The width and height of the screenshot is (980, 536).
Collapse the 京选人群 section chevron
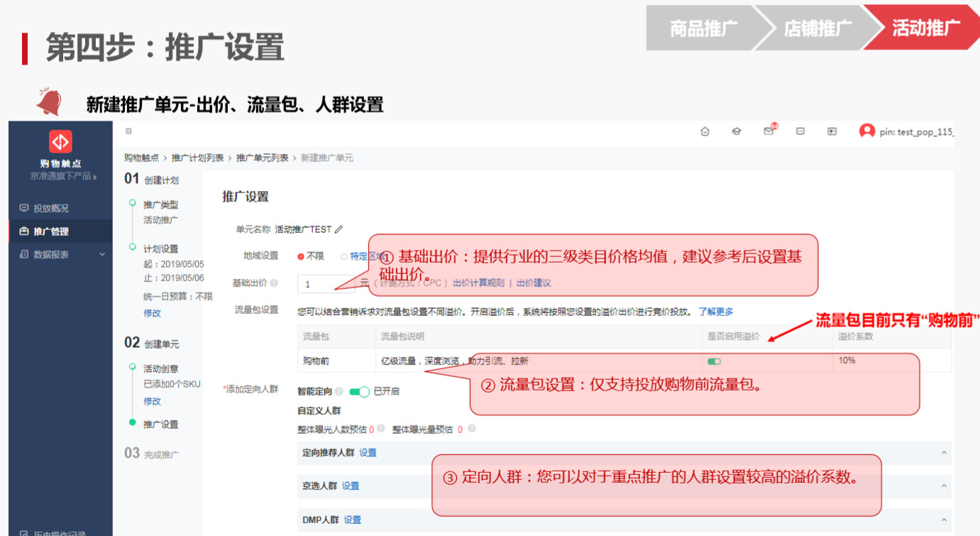click(944, 486)
